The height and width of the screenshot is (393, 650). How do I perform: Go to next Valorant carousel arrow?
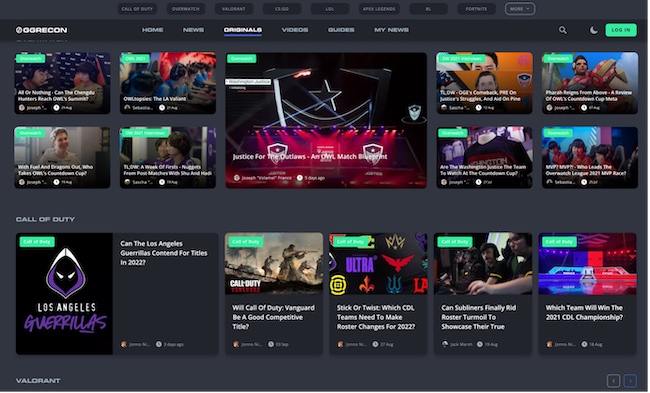630,381
